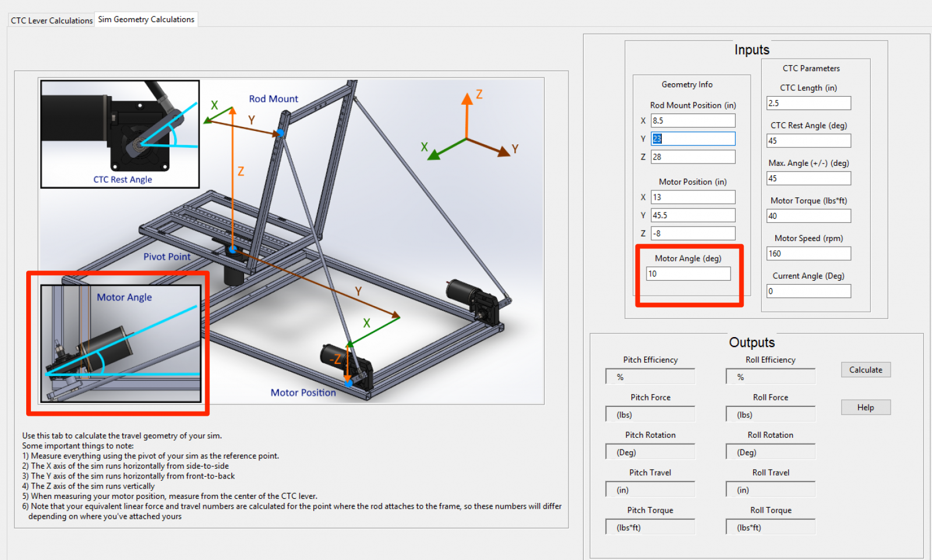Focus Rod Mount Position X field
Viewport: 932px width, 560px height.
click(693, 120)
